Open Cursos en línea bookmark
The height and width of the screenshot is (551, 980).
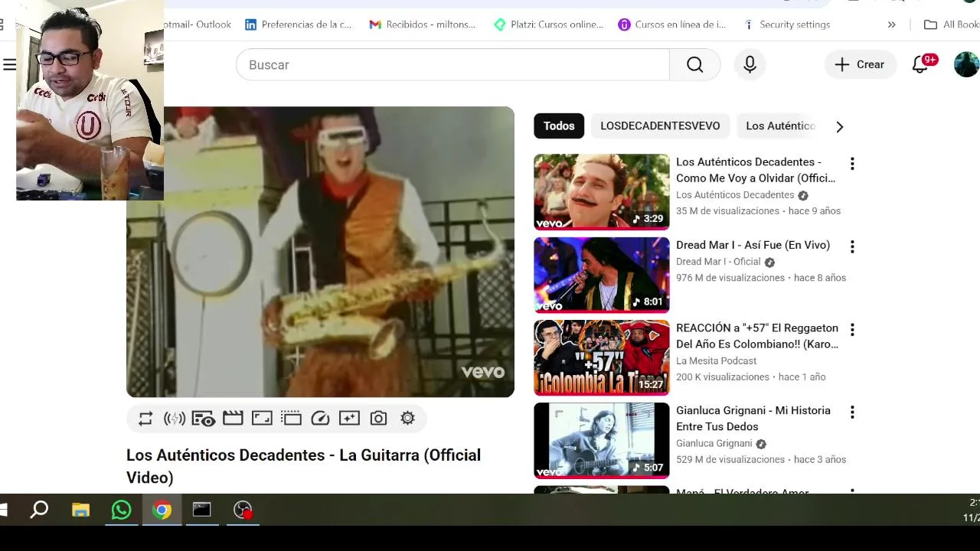tap(672, 24)
